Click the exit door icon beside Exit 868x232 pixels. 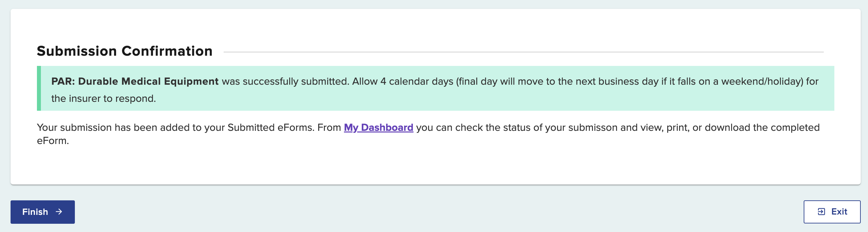(x=821, y=212)
